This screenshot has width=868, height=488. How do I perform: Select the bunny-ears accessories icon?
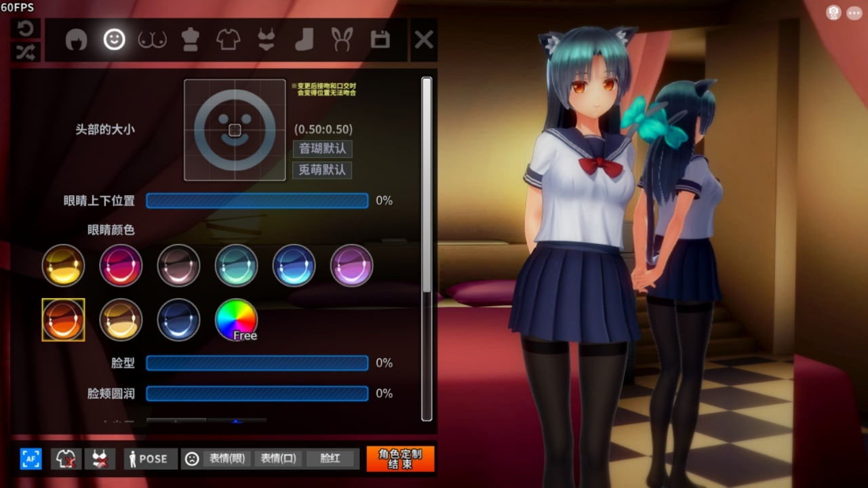click(341, 39)
